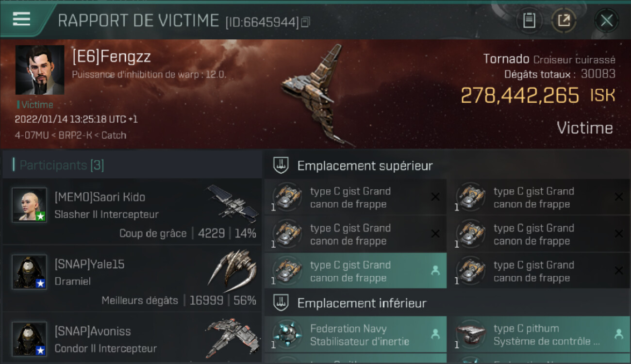Viewport: 631px width, 364px height.
Task: Click person icon on Federation Navy module
Action: (x=435, y=334)
